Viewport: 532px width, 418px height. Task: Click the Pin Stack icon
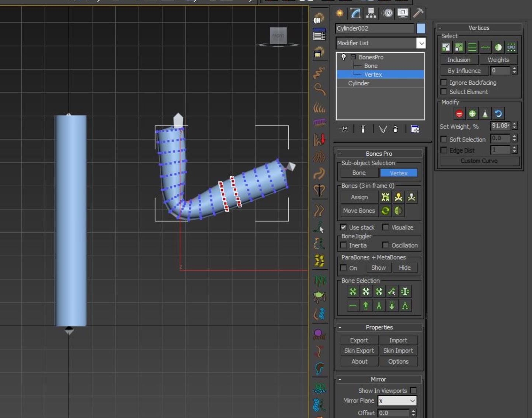(344, 129)
